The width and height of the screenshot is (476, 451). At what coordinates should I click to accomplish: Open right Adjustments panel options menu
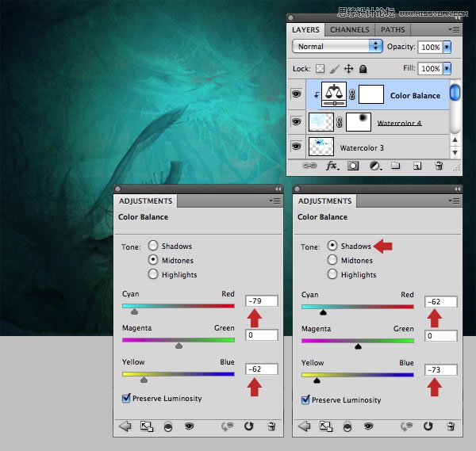click(454, 201)
